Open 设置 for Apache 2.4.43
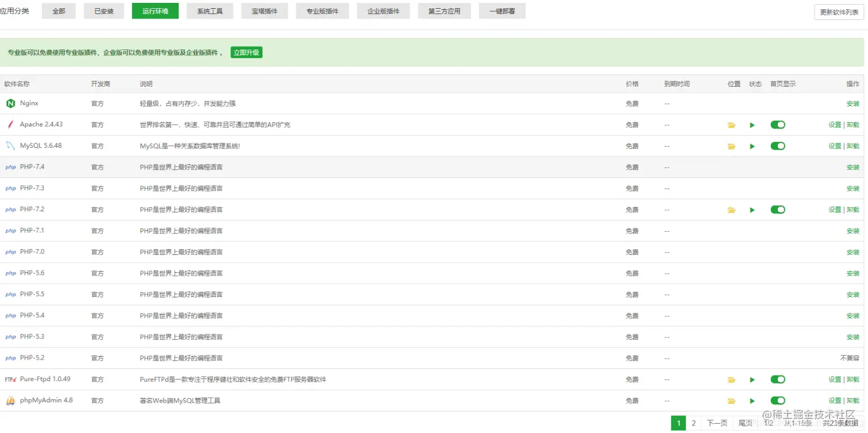The width and height of the screenshot is (868, 433). [x=835, y=125]
